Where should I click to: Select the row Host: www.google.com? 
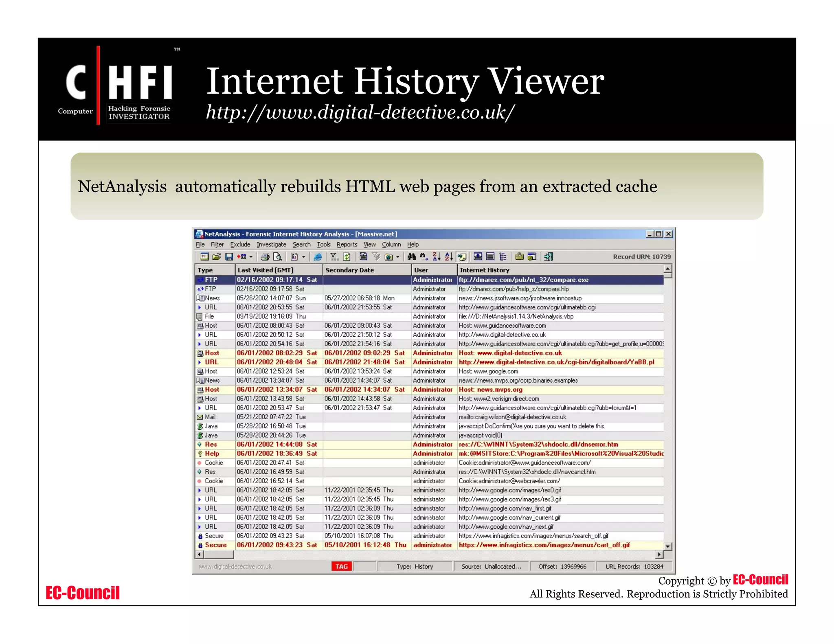click(x=430, y=371)
